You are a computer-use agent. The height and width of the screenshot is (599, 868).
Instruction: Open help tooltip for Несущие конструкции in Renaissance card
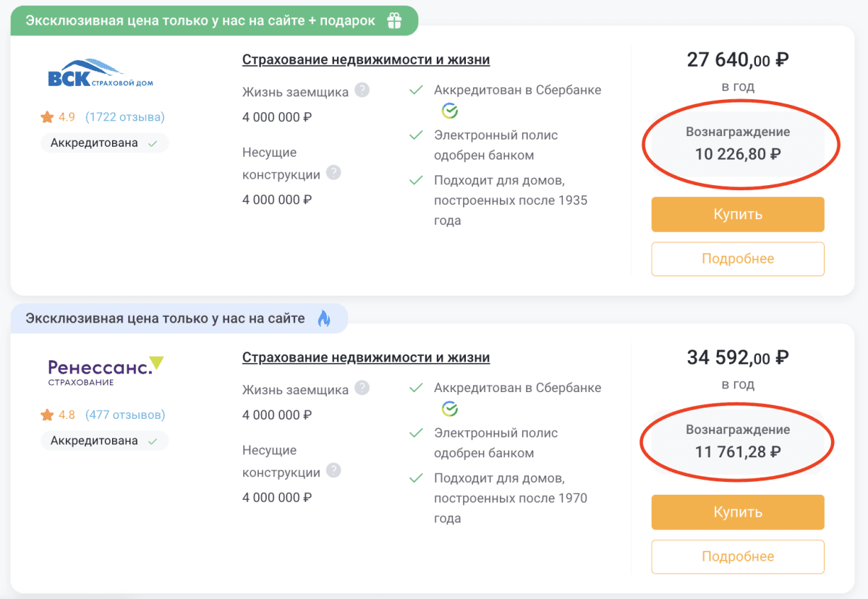[333, 470]
